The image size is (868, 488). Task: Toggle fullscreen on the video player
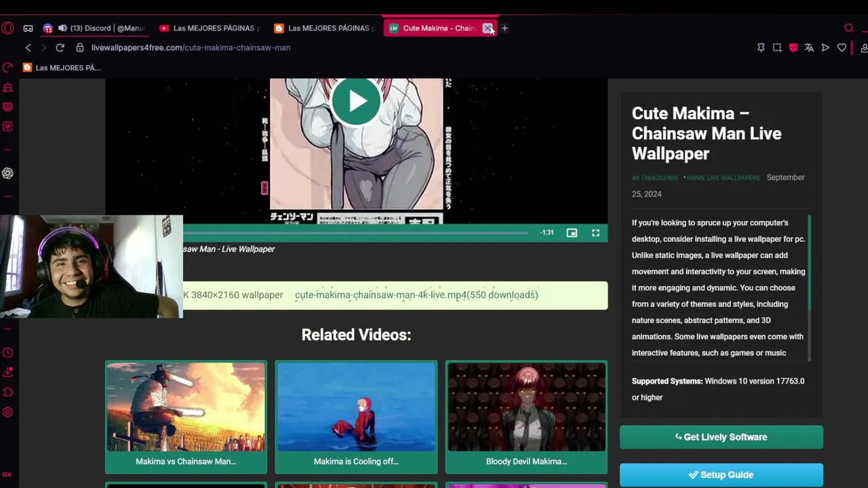(x=595, y=233)
